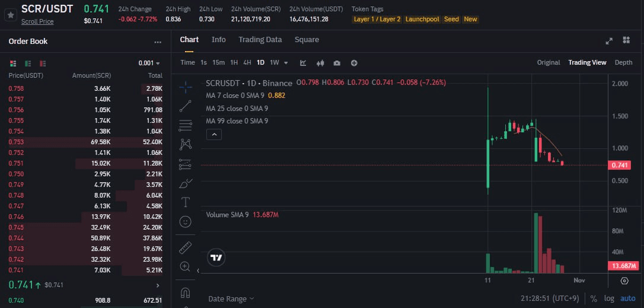Change the candlestick chart style

[320, 63]
